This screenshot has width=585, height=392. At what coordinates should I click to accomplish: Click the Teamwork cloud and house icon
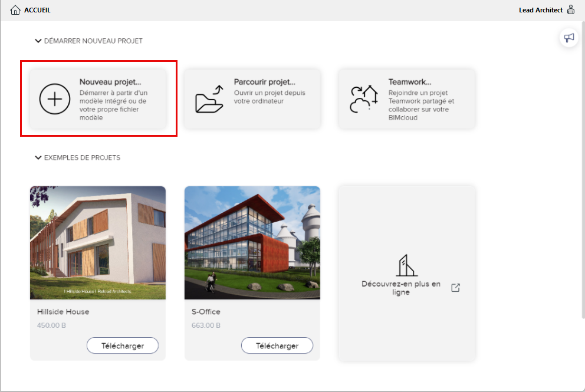pos(364,99)
